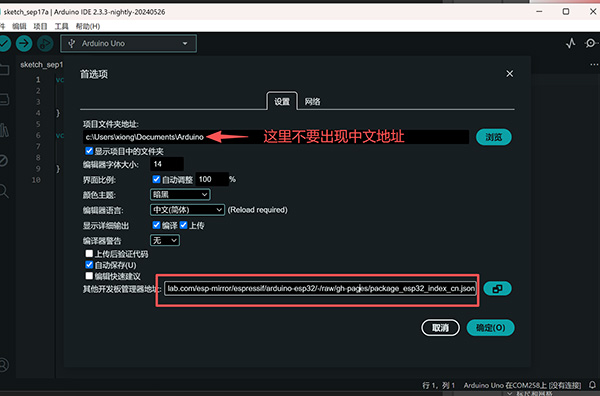Maximize the Arduino IDE window
This screenshot has width=600, height=396.
(566, 12)
